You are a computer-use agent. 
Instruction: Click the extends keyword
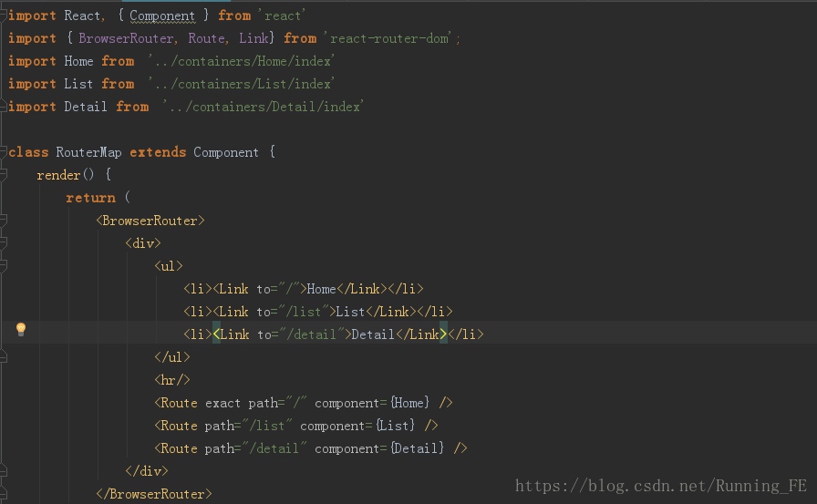click(158, 152)
